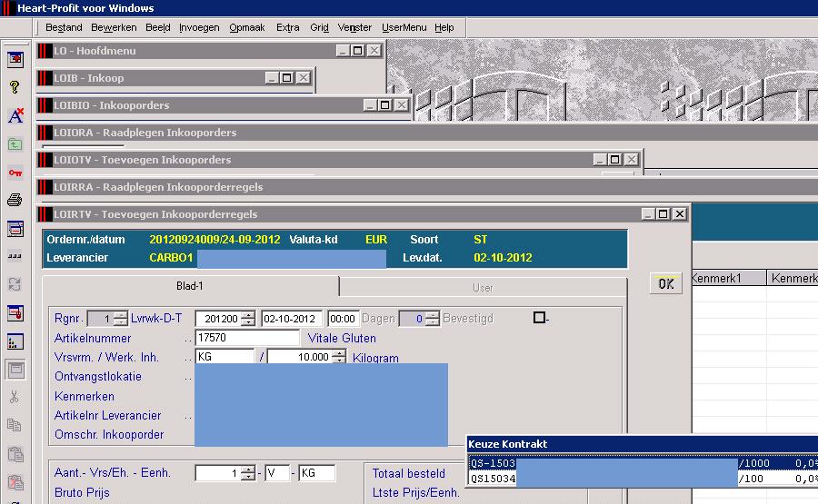Screen dimensions: 818x504
Task: Click the Werk. Inh. field with 10.000
Action: pos(300,357)
